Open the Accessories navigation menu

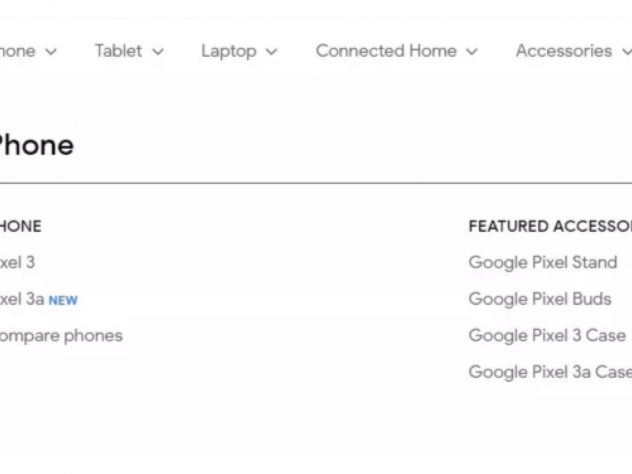point(563,51)
